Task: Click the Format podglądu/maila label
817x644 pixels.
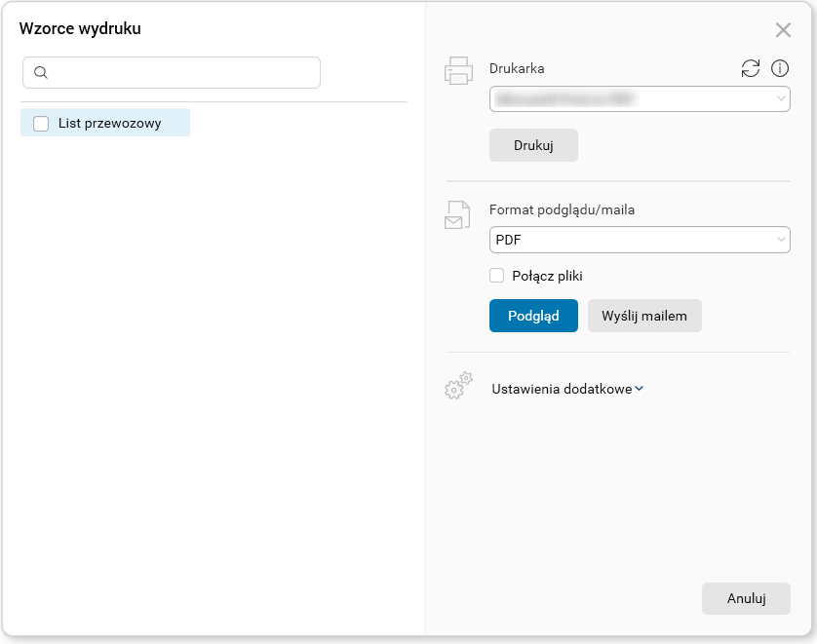Action: (x=555, y=209)
